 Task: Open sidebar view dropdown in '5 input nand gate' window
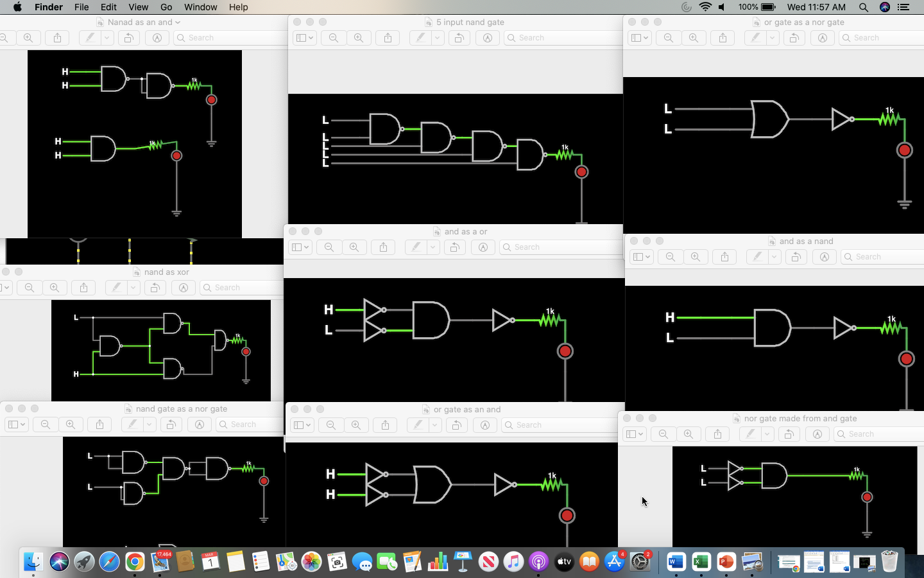coord(304,38)
